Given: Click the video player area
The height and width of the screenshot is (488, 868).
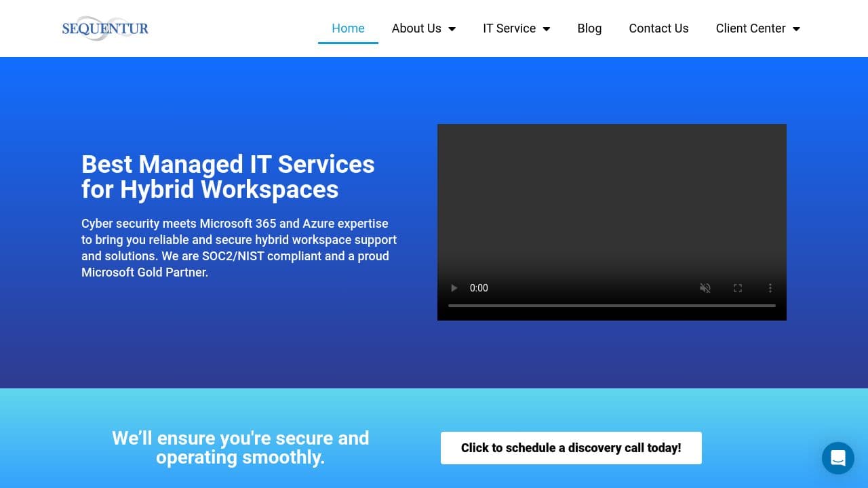Looking at the screenshot, I should pos(612,222).
